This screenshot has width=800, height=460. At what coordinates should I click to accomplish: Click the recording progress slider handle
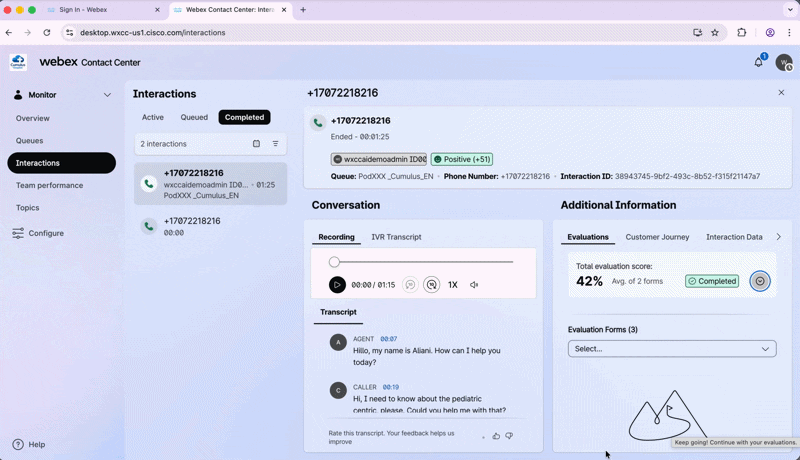334,262
